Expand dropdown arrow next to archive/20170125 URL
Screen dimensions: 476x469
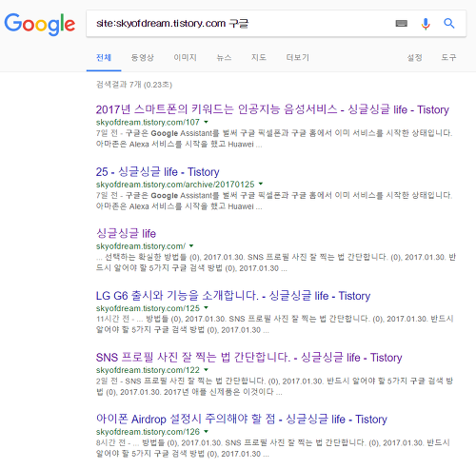pos(261,184)
